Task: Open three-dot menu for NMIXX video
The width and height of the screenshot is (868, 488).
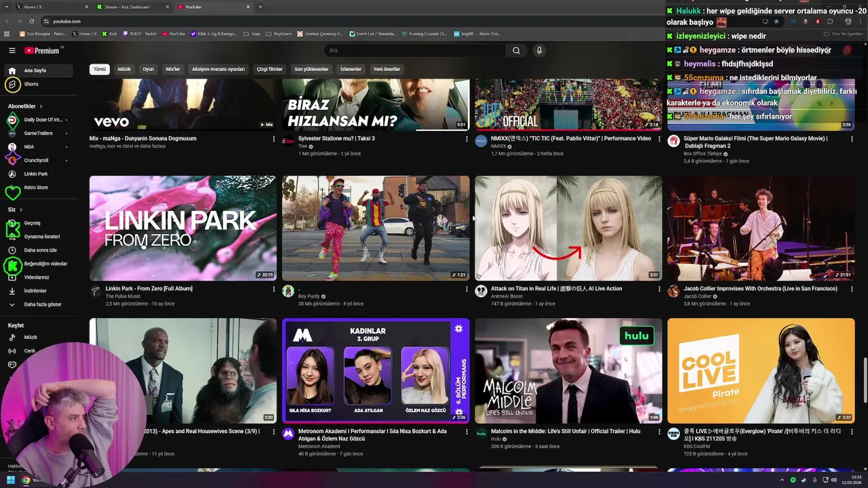Action: [659, 139]
